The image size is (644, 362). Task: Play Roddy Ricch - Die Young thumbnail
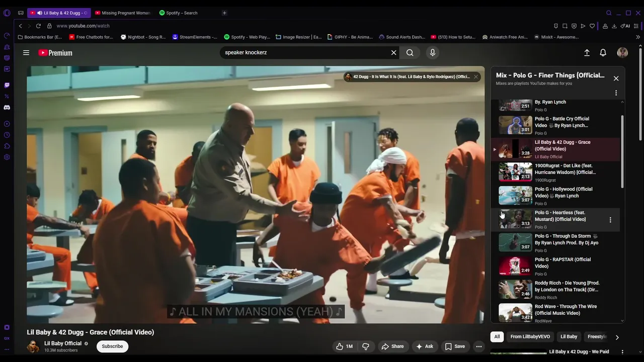515,290
